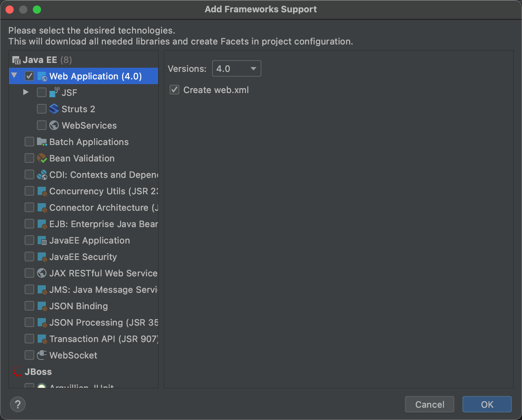Image resolution: width=522 pixels, height=420 pixels.
Task: Click the Bean Validation icon
Action: [42, 158]
